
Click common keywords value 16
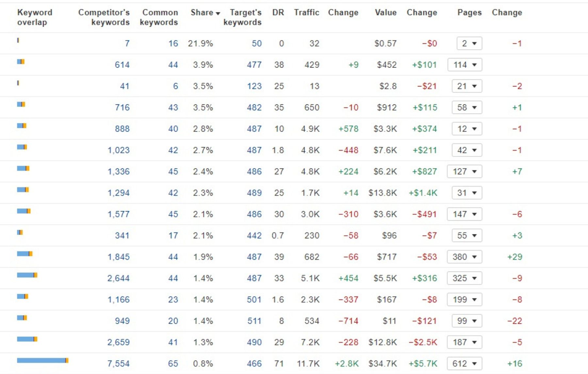[173, 43]
